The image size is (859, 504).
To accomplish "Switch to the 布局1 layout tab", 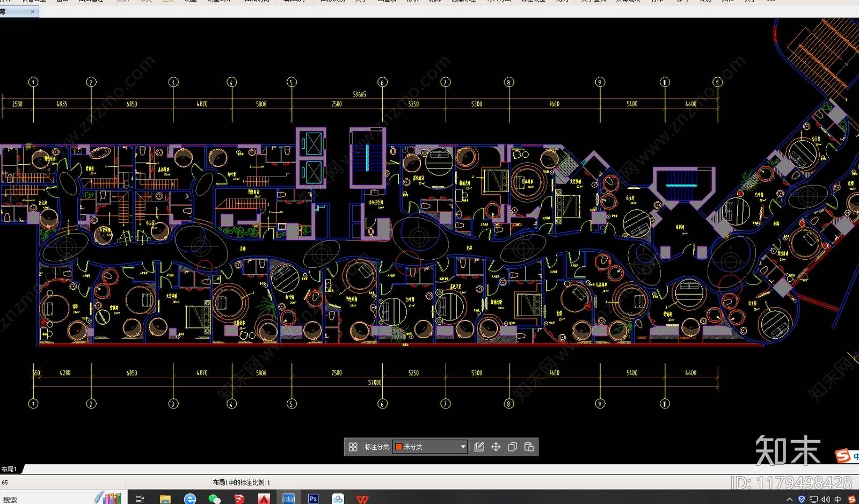I will (x=9, y=469).
